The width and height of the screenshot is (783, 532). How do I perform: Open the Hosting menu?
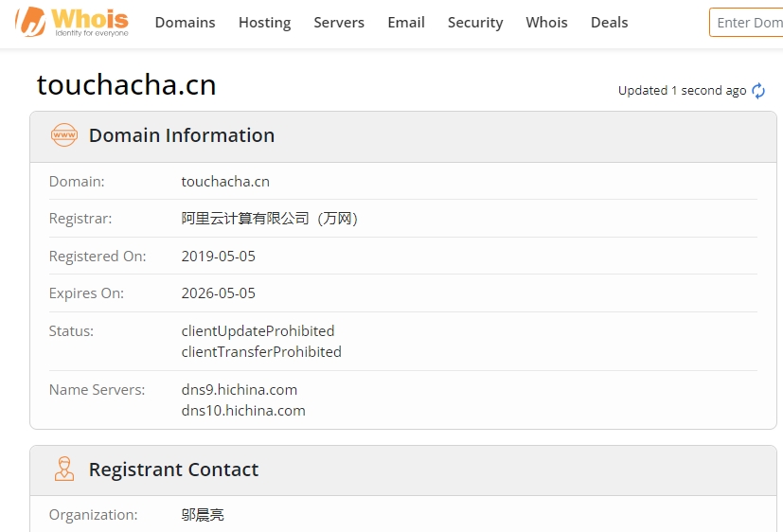264,23
